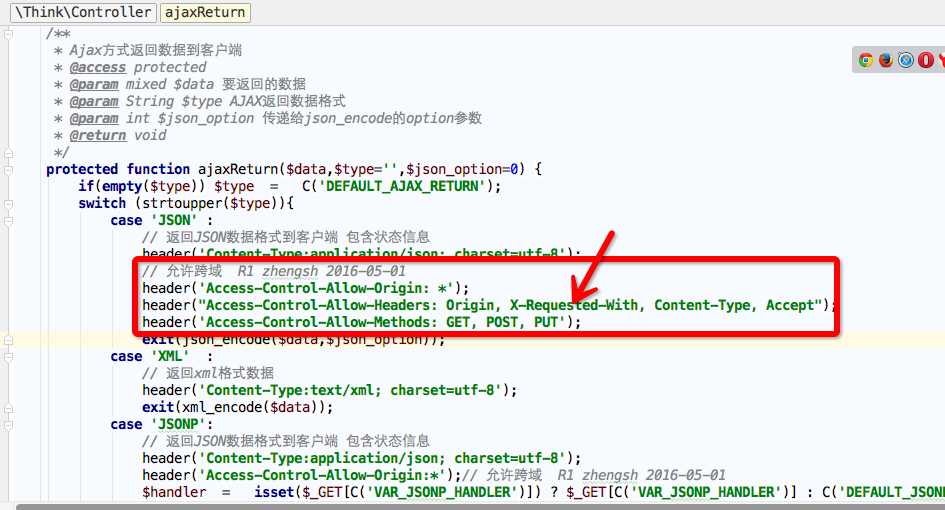The width and height of the screenshot is (945, 510).
Task: Open preview in Safari browser icon
Action: (x=906, y=60)
